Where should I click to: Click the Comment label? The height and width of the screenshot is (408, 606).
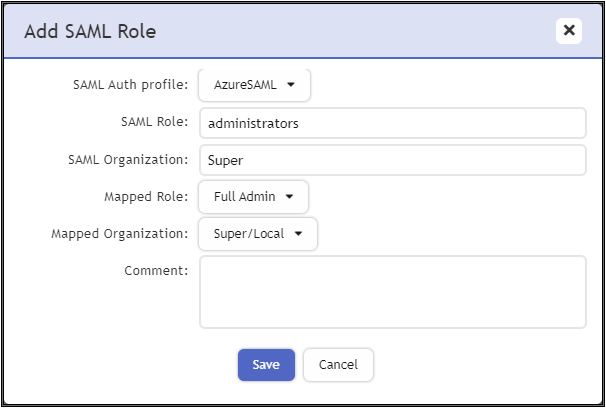[156, 271]
